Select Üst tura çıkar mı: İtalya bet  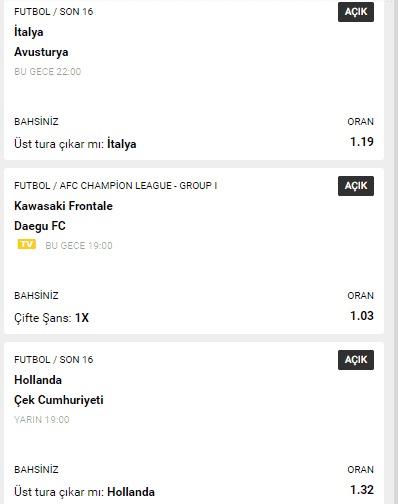pos(75,144)
